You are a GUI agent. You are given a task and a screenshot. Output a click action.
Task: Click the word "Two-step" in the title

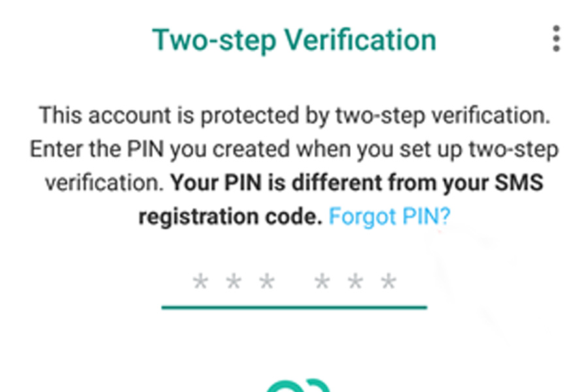(214, 40)
